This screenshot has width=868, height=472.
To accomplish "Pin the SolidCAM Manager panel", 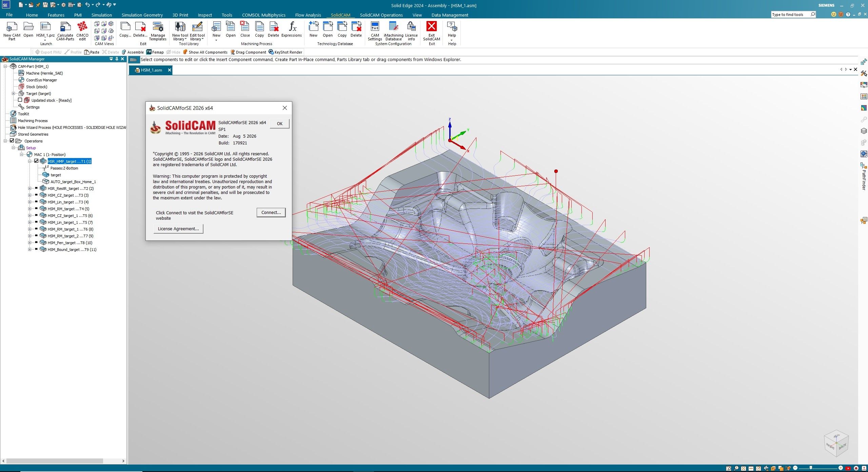I will (x=117, y=59).
